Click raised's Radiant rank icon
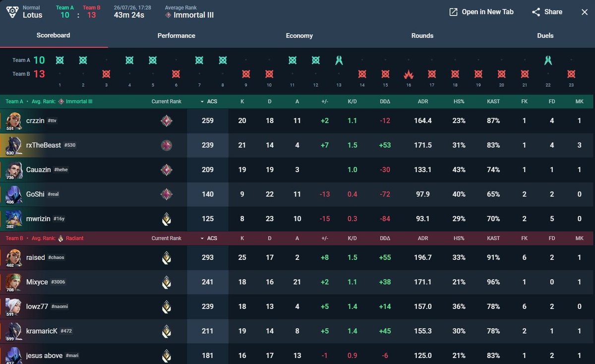595x364 pixels. pyautogui.click(x=167, y=257)
